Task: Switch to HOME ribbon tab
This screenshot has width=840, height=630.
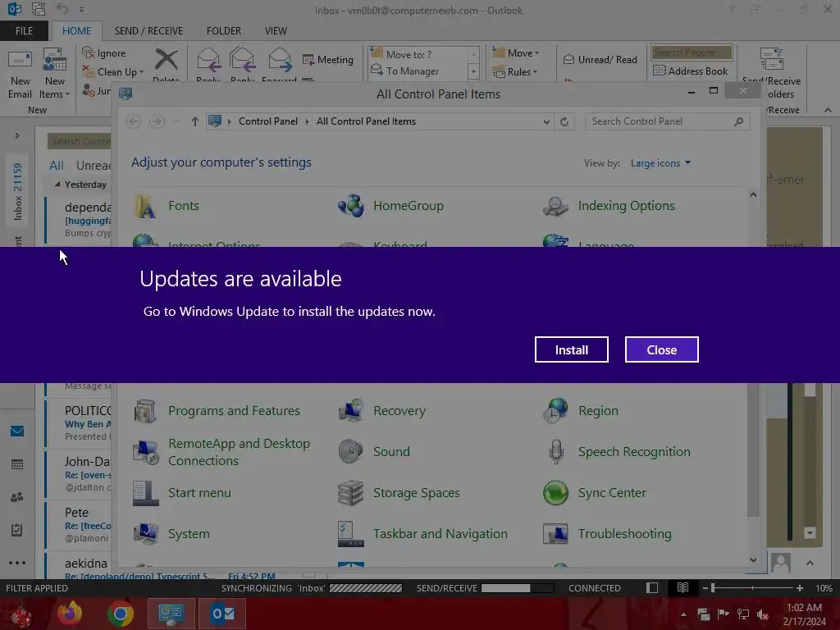Action: pos(76,31)
